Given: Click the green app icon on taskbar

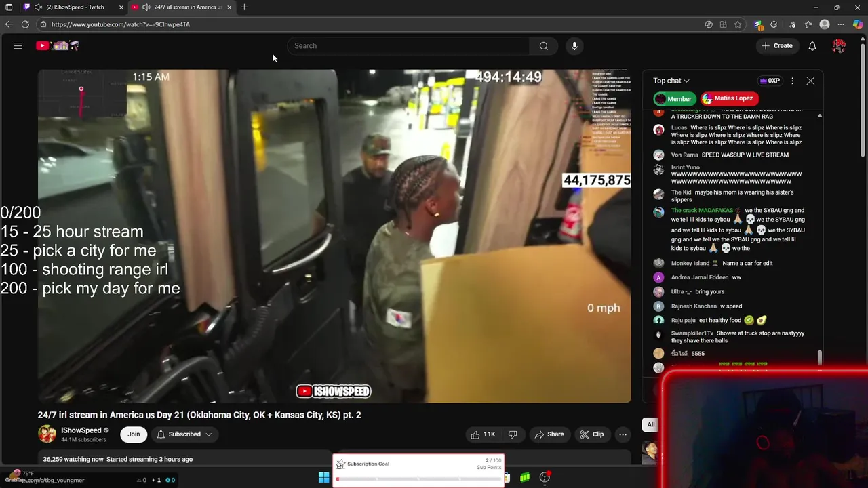Looking at the screenshot, I should [525, 477].
